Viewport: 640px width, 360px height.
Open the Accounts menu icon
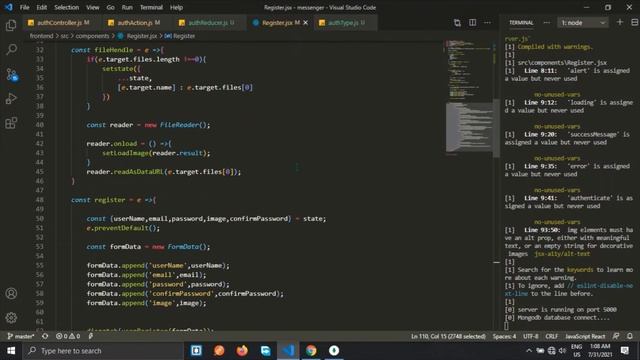[x=11, y=293]
